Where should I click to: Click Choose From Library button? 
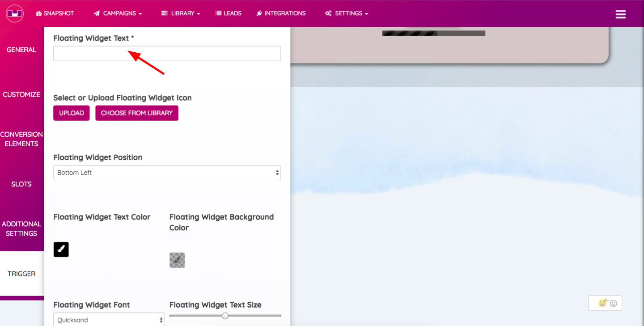pyautogui.click(x=137, y=113)
